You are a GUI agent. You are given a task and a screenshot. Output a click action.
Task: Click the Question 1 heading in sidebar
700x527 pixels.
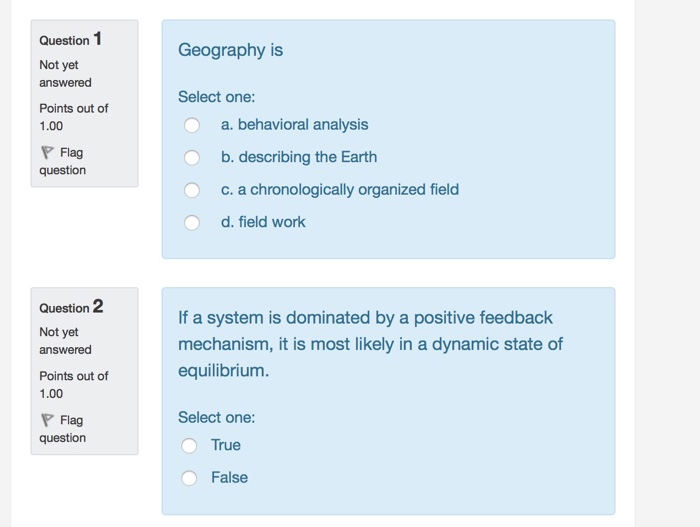click(71, 39)
